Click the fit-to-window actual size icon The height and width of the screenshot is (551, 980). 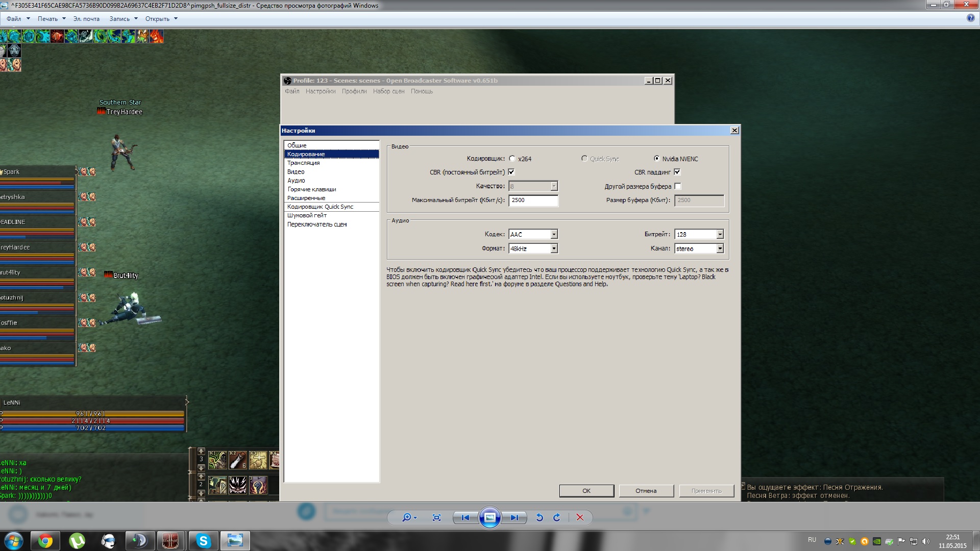coord(436,517)
